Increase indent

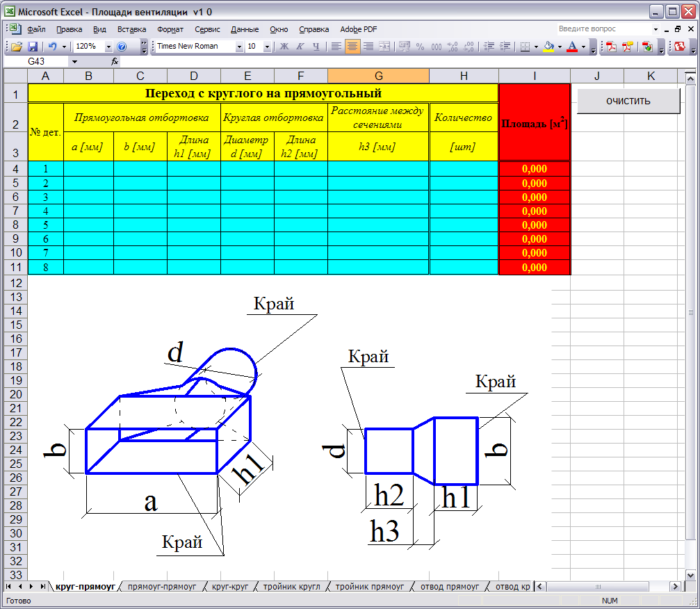[505, 47]
